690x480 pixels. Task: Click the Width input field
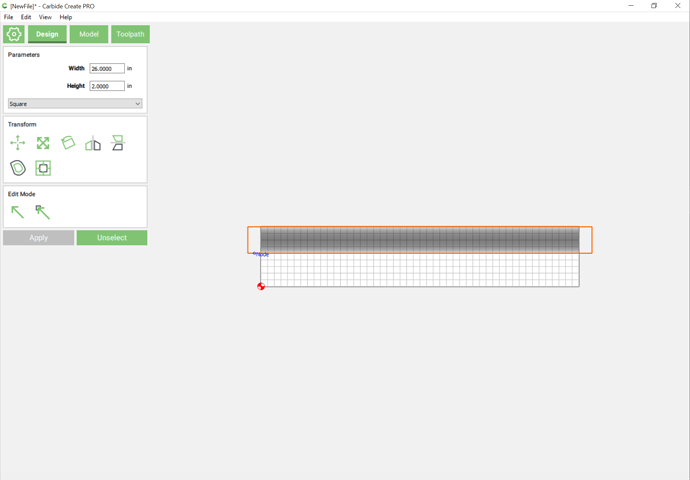click(x=107, y=69)
